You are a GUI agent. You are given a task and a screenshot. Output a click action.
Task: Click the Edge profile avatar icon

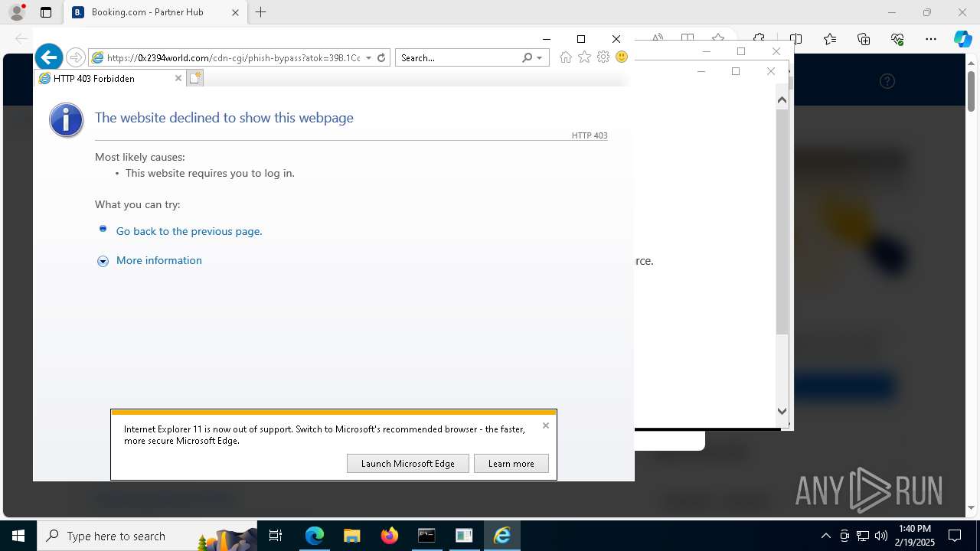pyautogui.click(x=17, y=12)
